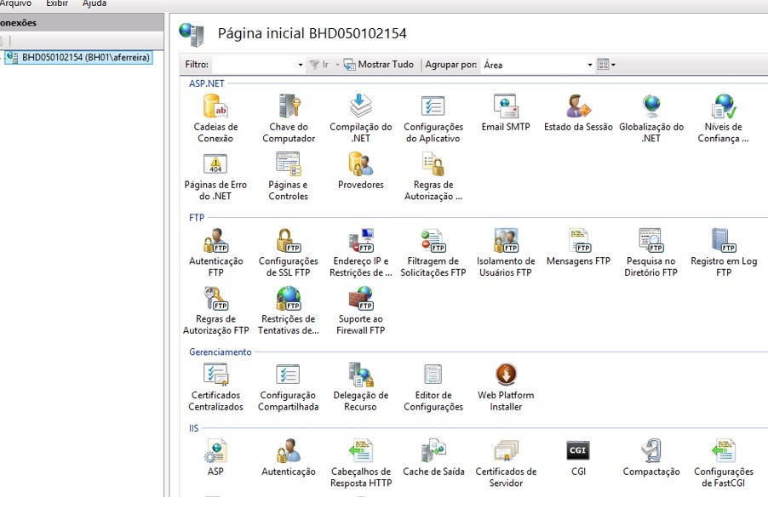
Task: Open the Exibir menu
Action: (x=57, y=3)
